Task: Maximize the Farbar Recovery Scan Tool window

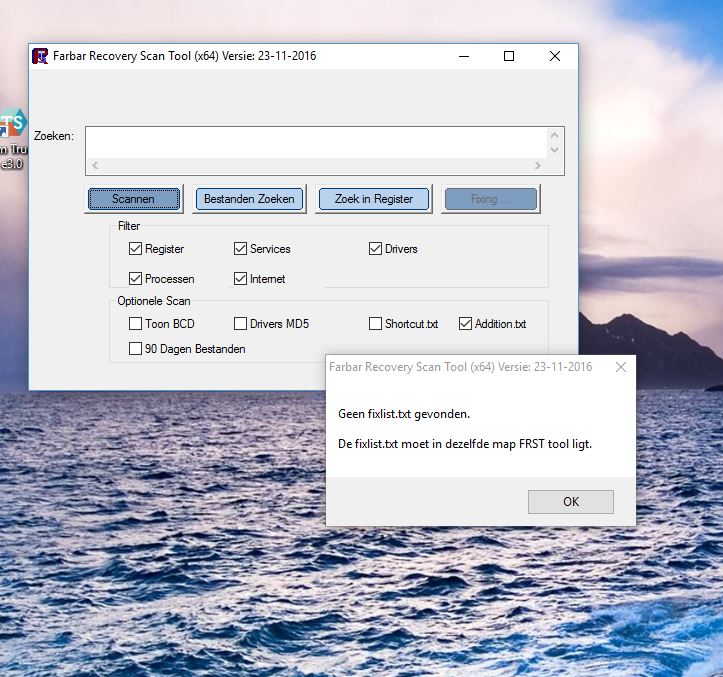Action: [509, 56]
